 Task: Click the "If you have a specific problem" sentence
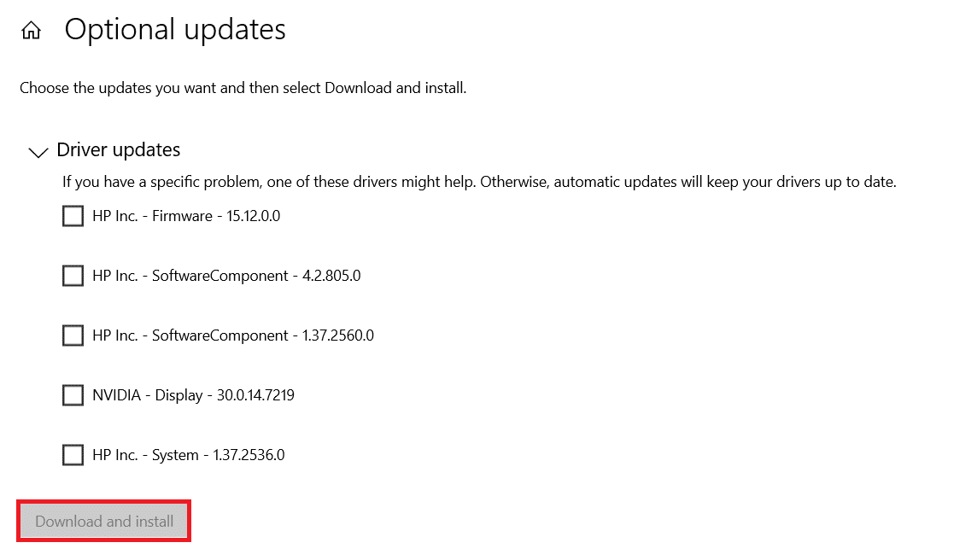[270, 182]
